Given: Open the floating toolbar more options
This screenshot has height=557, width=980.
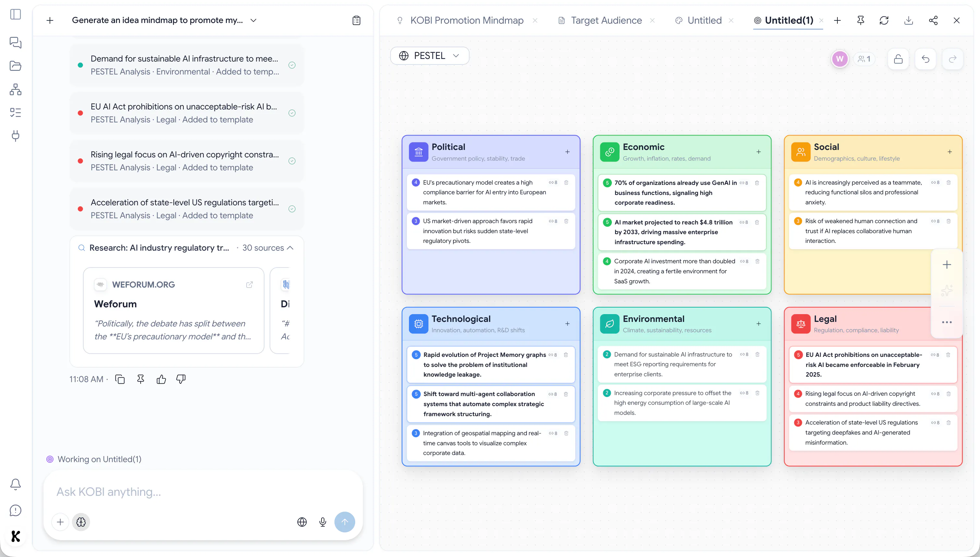Looking at the screenshot, I should (947, 322).
